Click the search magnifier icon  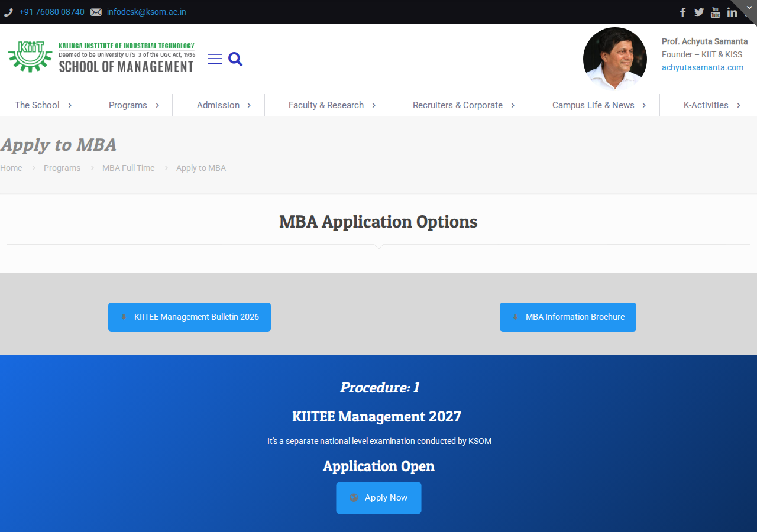[235, 59]
